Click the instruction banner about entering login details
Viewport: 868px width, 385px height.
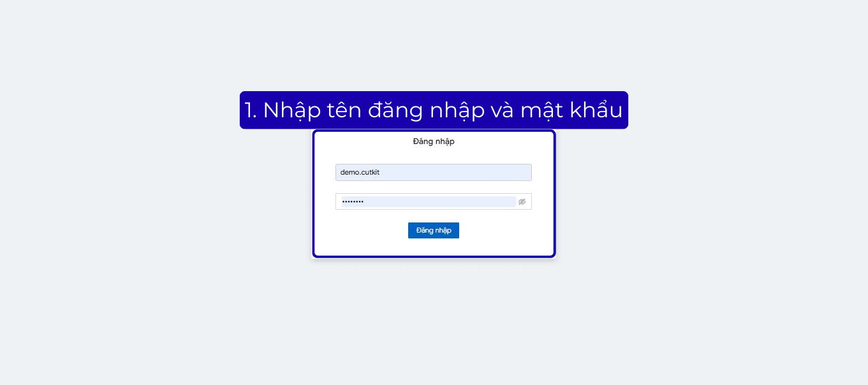pyautogui.click(x=434, y=110)
